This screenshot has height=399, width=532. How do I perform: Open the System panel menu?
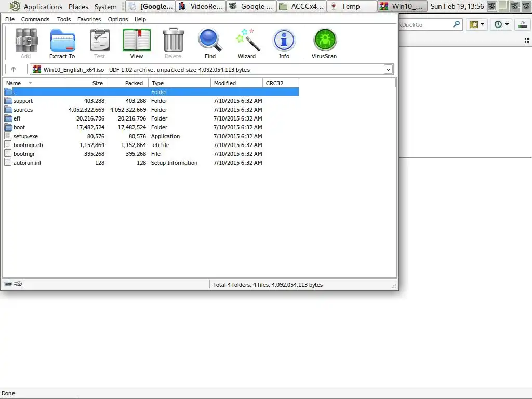[x=105, y=6]
